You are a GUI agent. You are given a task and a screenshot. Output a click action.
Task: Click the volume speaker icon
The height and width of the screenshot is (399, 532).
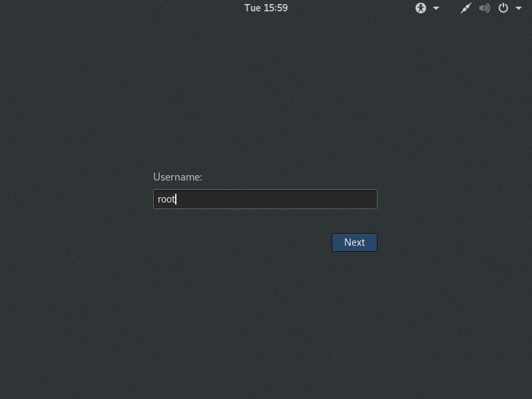click(485, 8)
